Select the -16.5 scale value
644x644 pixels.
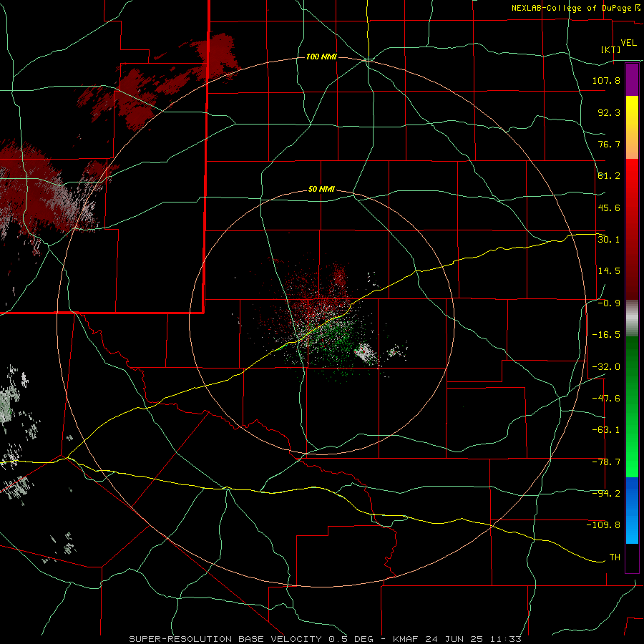coord(606,335)
